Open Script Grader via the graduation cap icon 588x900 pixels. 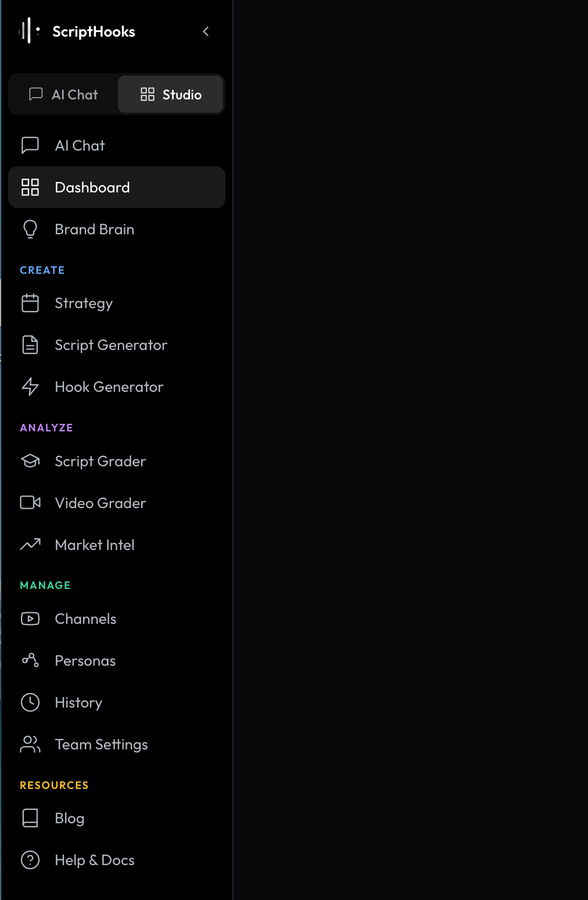(30, 461)
